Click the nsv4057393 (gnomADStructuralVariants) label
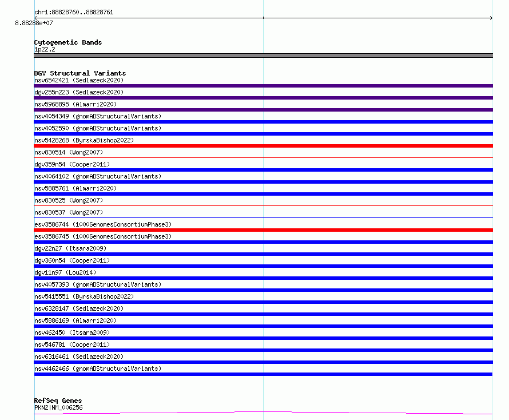 point(98,284)
